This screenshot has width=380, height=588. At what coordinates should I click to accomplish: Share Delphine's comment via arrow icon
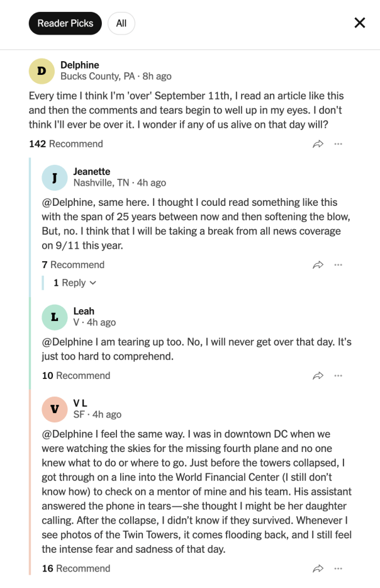point(318,144)
